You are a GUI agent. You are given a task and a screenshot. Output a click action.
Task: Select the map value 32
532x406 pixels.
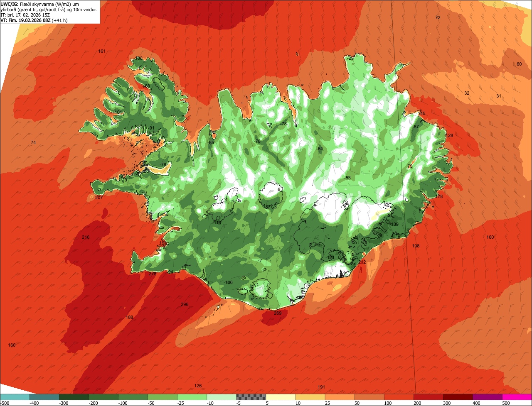(x=467, y=93)
